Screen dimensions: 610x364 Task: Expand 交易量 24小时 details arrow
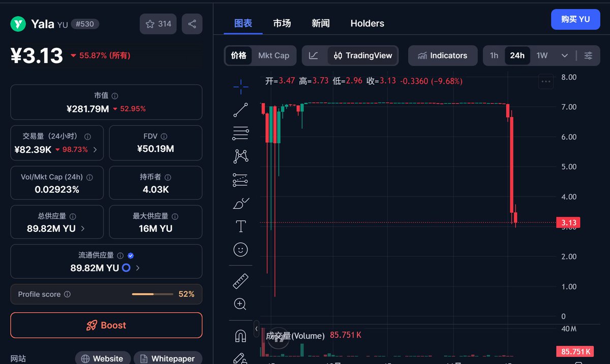pyautogui.click(x=95, y=149)
